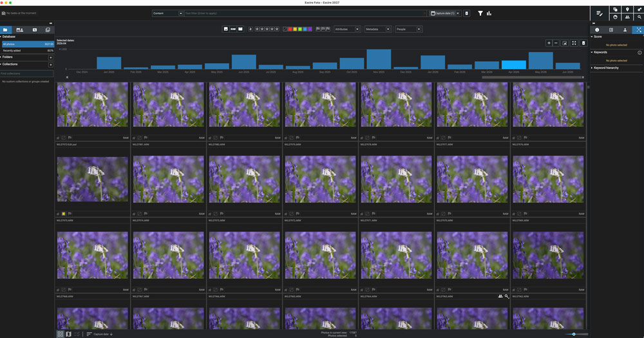Image resolution: width=644 pixels, height=338 pixels.
Task: Open the Metadata dropdown
Action: (x=377, y=29)
